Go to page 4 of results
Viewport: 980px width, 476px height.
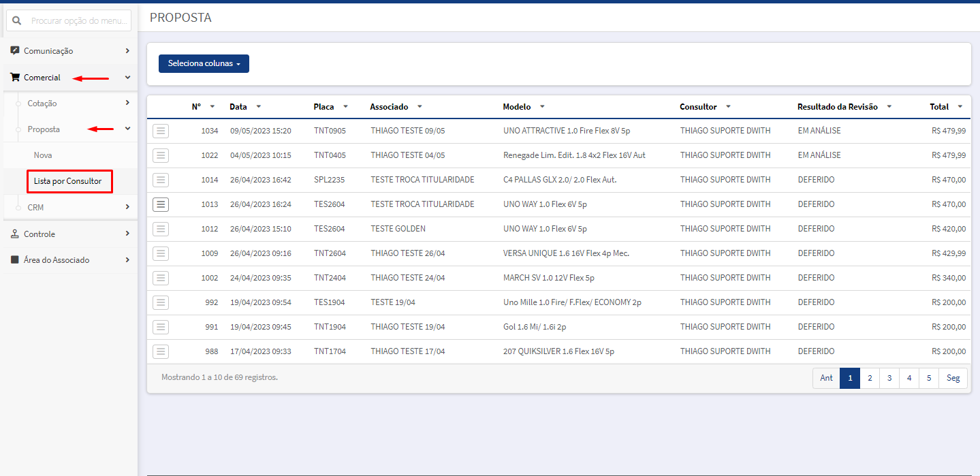909,378
